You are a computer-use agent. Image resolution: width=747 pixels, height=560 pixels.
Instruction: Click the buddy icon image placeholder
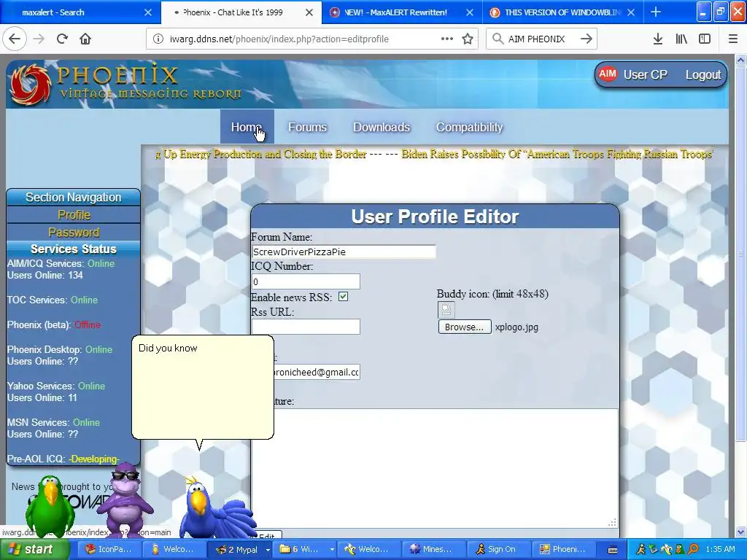446,310
